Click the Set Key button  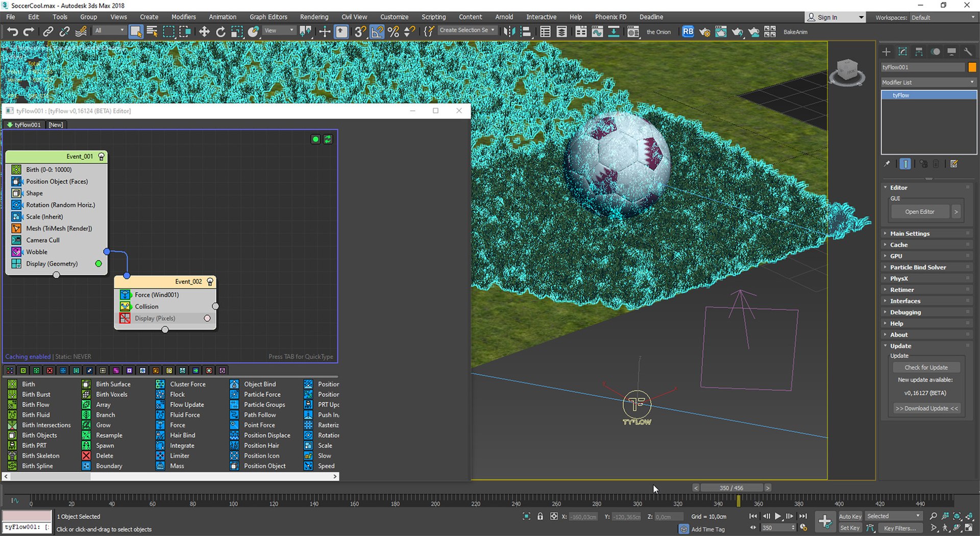[850, 528]
